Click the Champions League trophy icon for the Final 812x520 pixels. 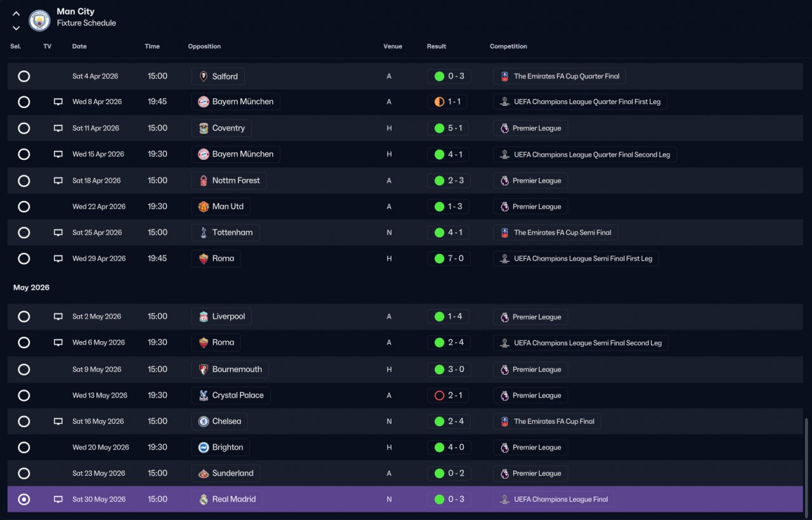505,500
